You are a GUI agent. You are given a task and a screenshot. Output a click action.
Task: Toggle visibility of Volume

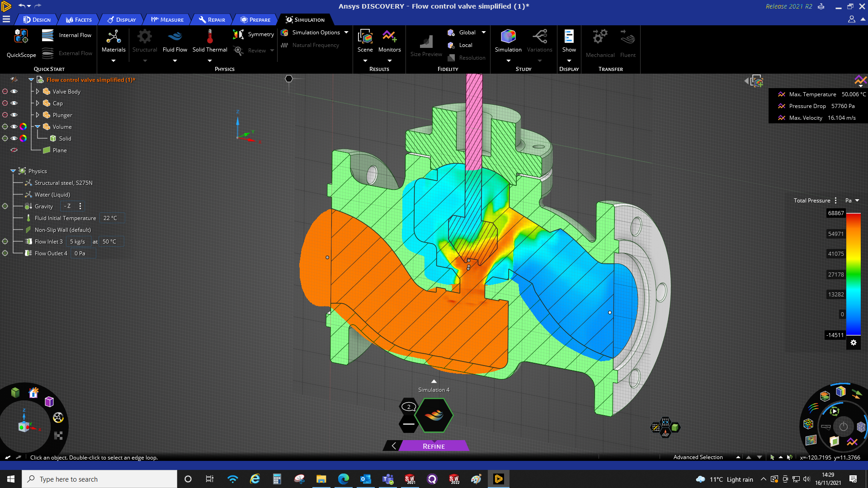point(14,127)
